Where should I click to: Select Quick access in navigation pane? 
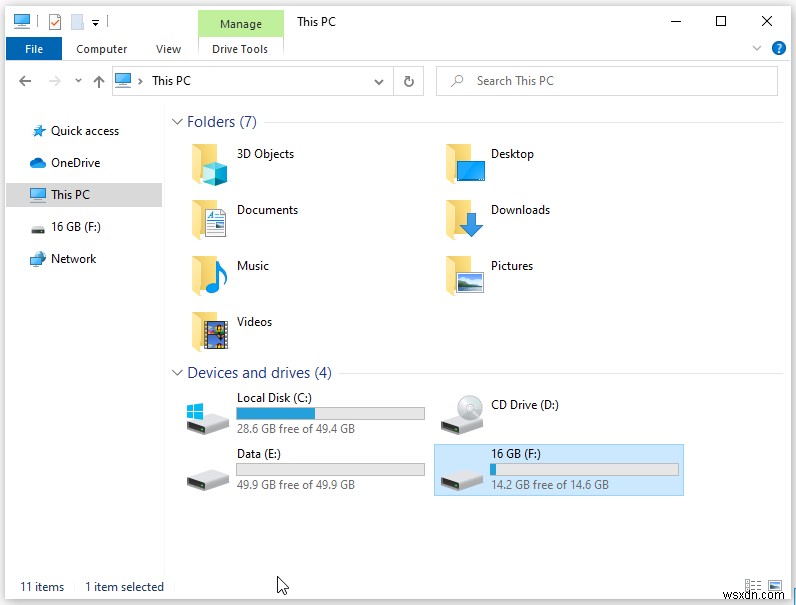84,131
